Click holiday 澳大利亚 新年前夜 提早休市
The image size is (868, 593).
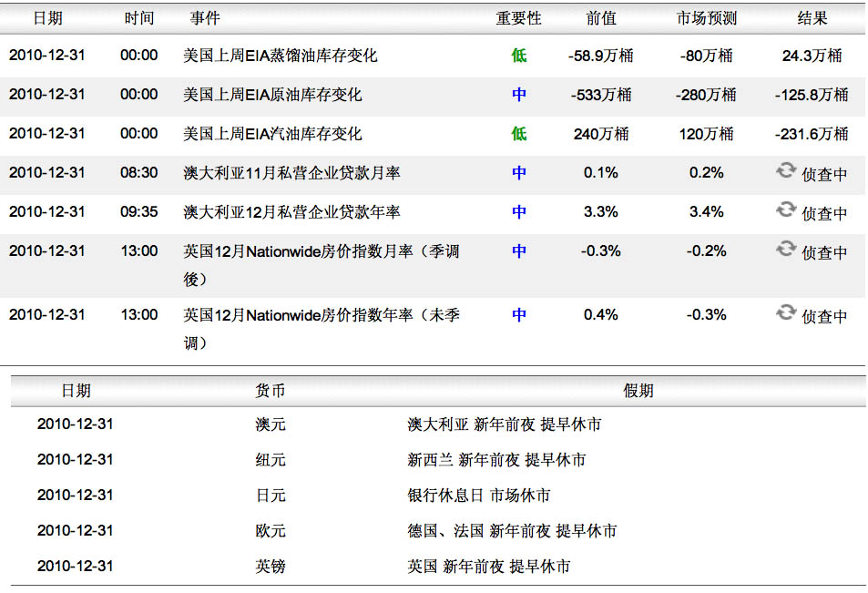tap(505, 424)
